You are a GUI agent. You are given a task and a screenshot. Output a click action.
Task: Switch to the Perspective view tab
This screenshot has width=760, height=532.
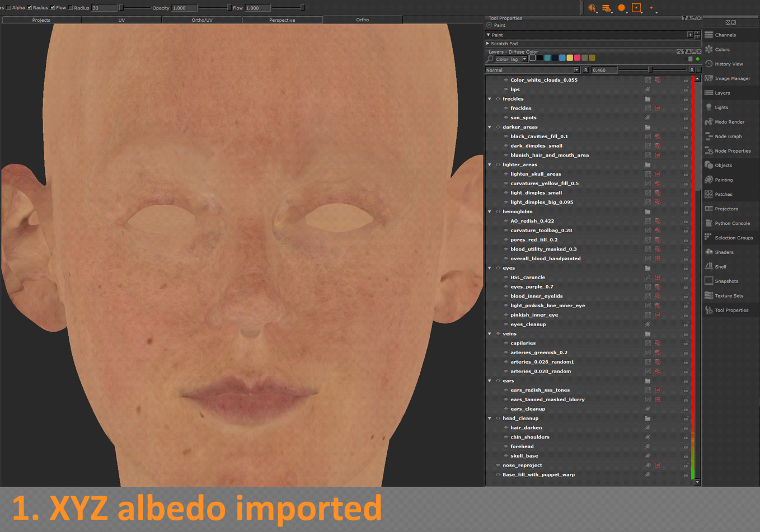[282, 20]
